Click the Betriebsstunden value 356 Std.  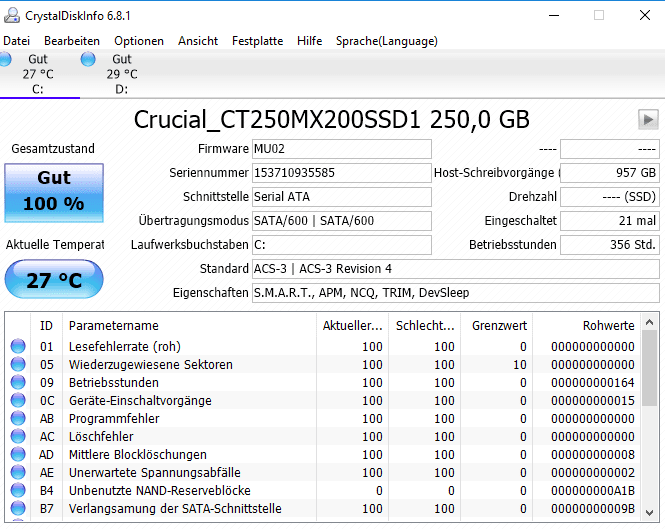609,245
